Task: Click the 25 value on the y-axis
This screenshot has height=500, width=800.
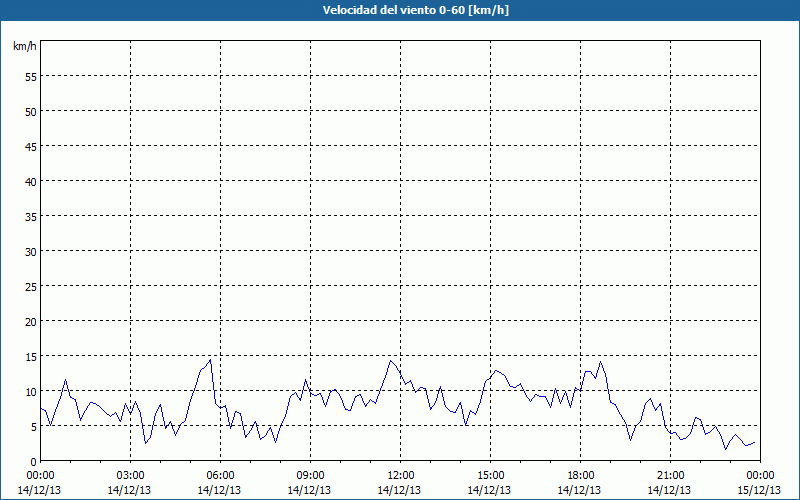Action: point(31,286)
